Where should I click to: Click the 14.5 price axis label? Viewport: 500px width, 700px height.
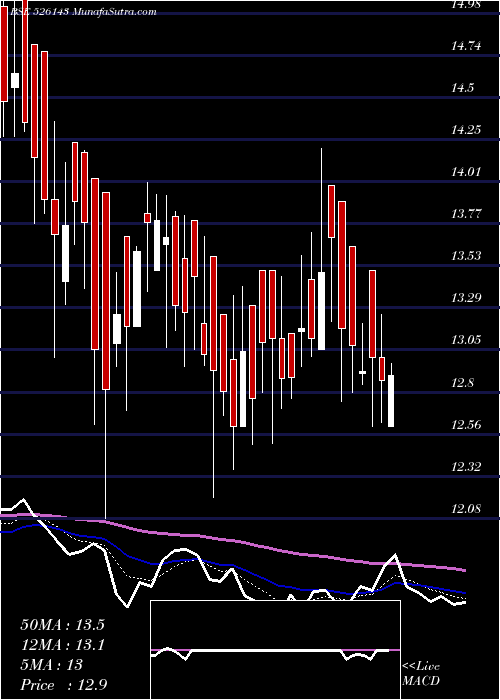point(462,88)
